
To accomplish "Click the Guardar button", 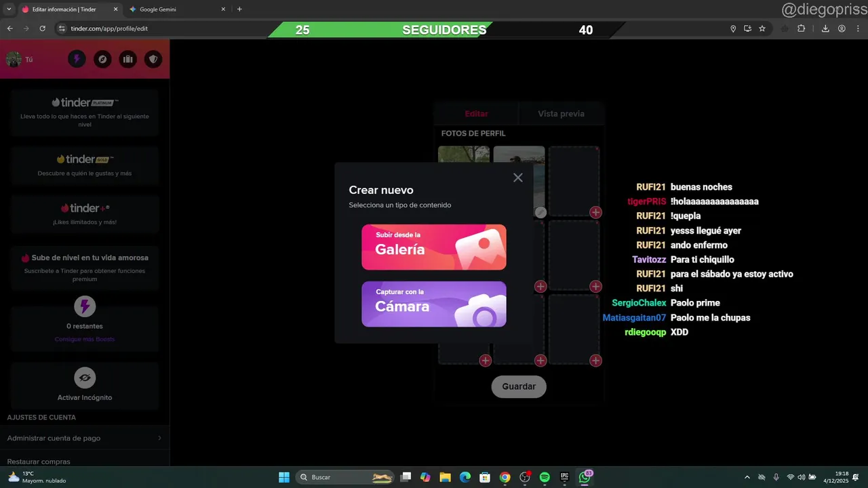I will 519,386.
